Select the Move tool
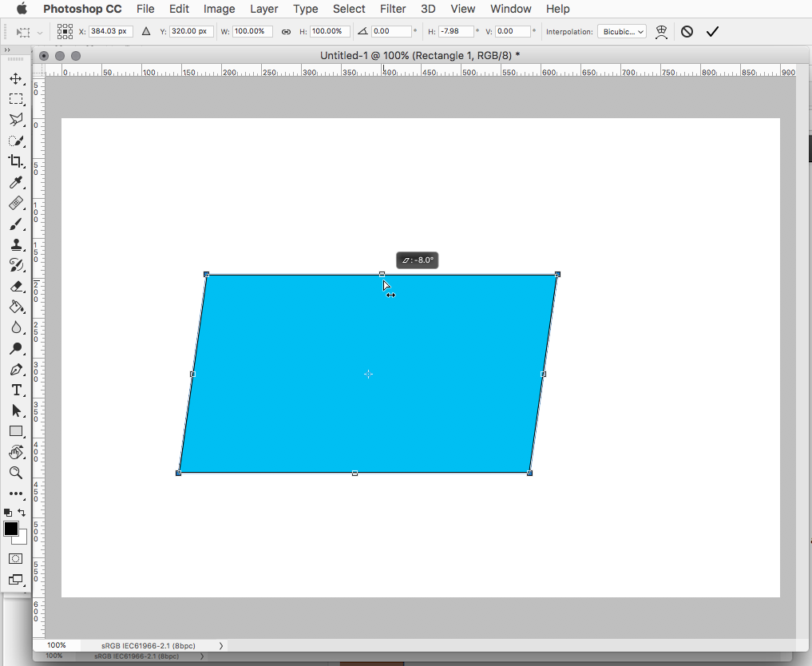 (15, 79)
